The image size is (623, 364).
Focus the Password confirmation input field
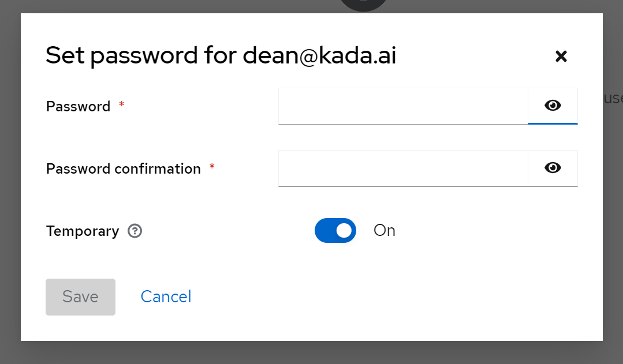coord(403,168)
